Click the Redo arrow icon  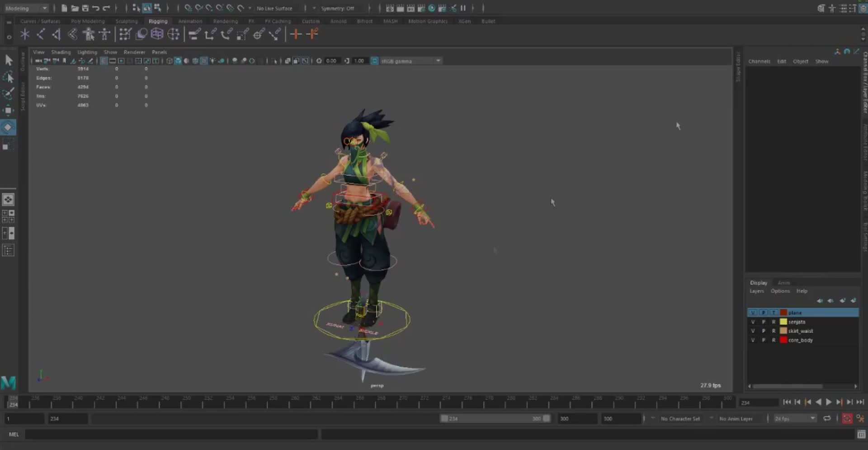106,8
